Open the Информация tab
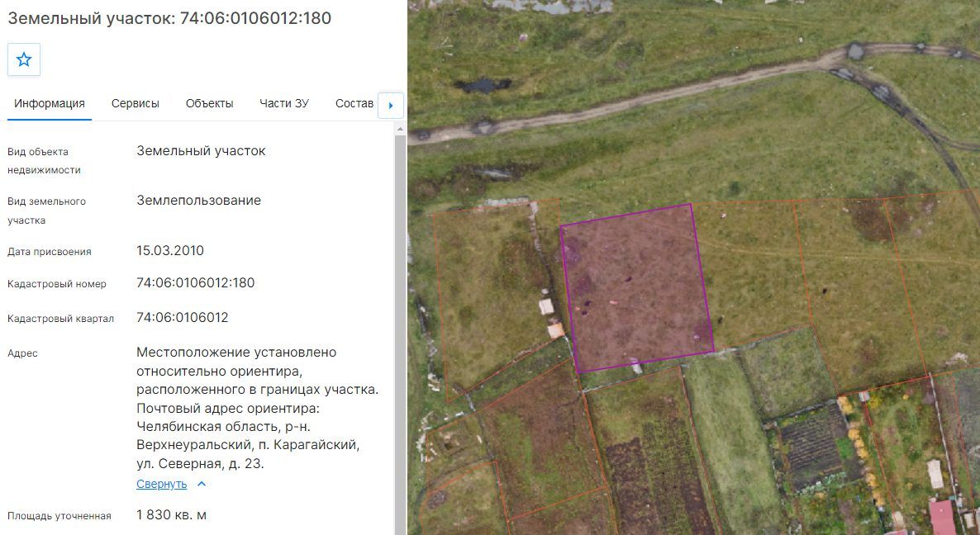 tap(50, 104)
